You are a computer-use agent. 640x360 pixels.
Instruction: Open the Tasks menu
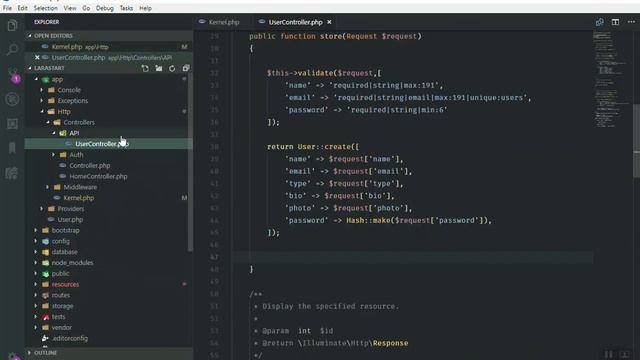(126, 8)
